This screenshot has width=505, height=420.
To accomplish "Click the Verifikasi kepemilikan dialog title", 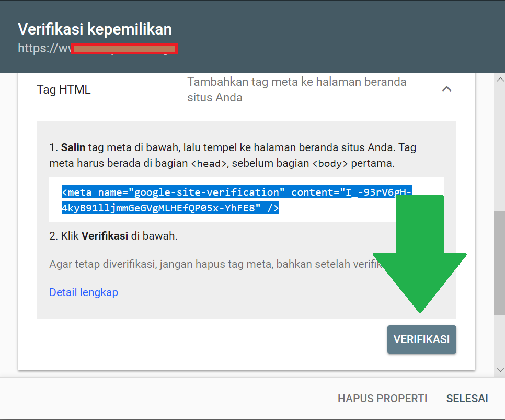I will point(95,29).
